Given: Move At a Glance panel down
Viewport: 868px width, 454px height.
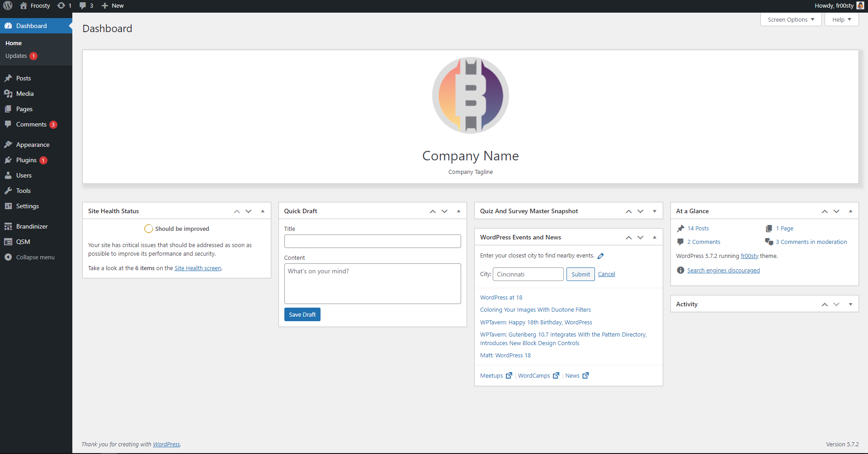Looking at the screenshot, I should pos(836,211).
